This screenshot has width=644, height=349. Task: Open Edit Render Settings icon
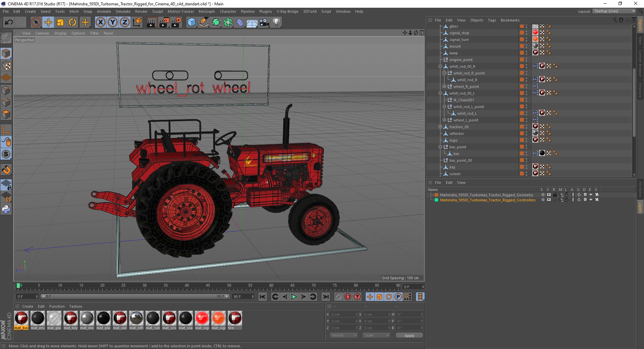coord(176,22)
